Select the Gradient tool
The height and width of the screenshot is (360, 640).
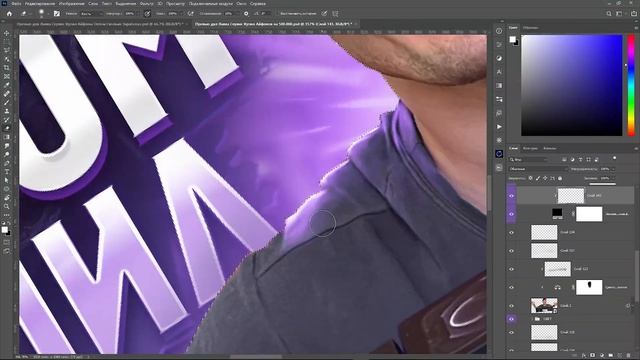pyautogui.click(x=7, y=137)
